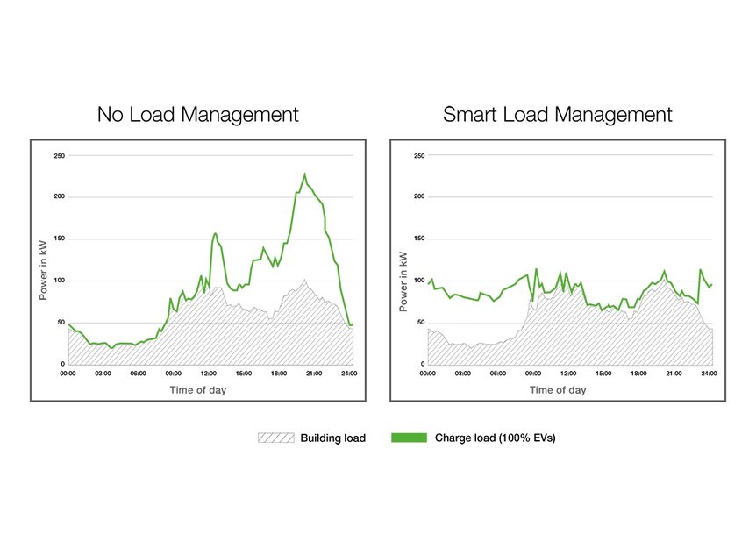This screenshot has width=756, height=534.
Task: Click the hatched Building load legend swatch
Action: 275,438
